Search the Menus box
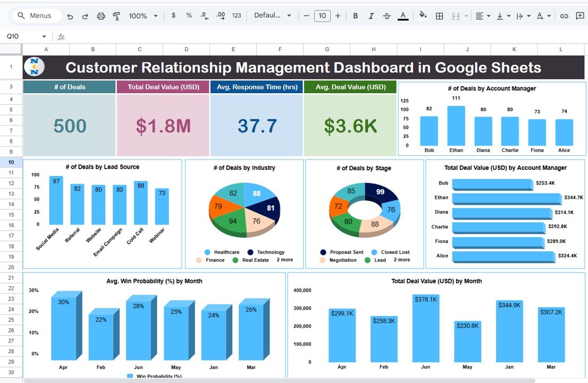Image resolution: width=588 pixels, height=383 pixels. tap(35, 16)
